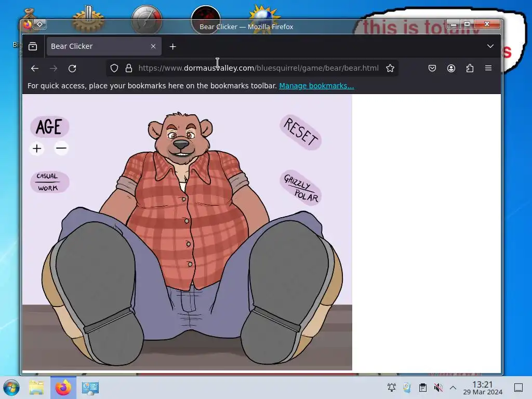This screenshot has height=399, width=532.
Task: Go back to the previous page
Action: pos(35,68)
